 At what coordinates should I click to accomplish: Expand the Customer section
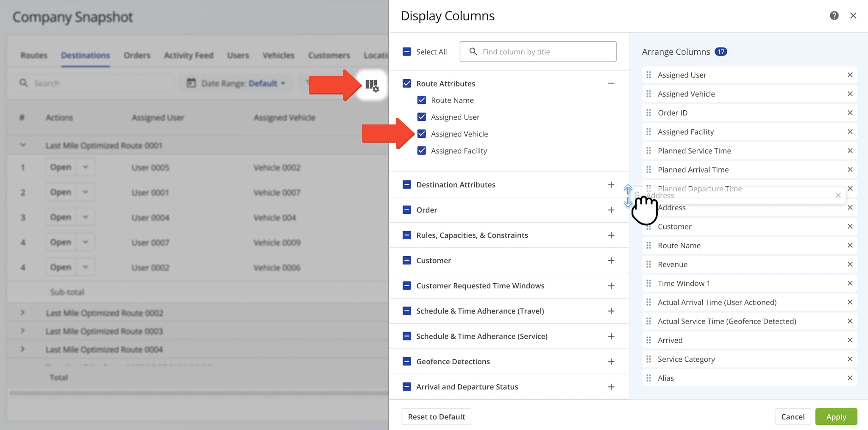click(611, 260)
